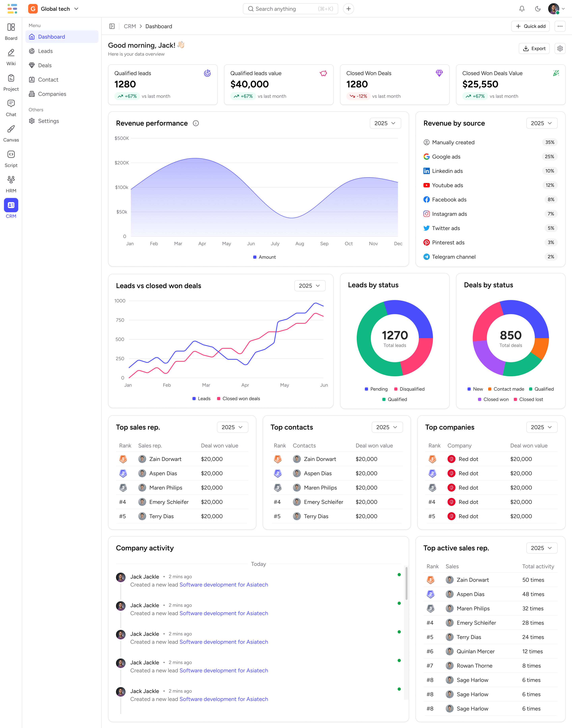The image size is (572, 728).
Task: Click the Quick add button
Action: 530,26
